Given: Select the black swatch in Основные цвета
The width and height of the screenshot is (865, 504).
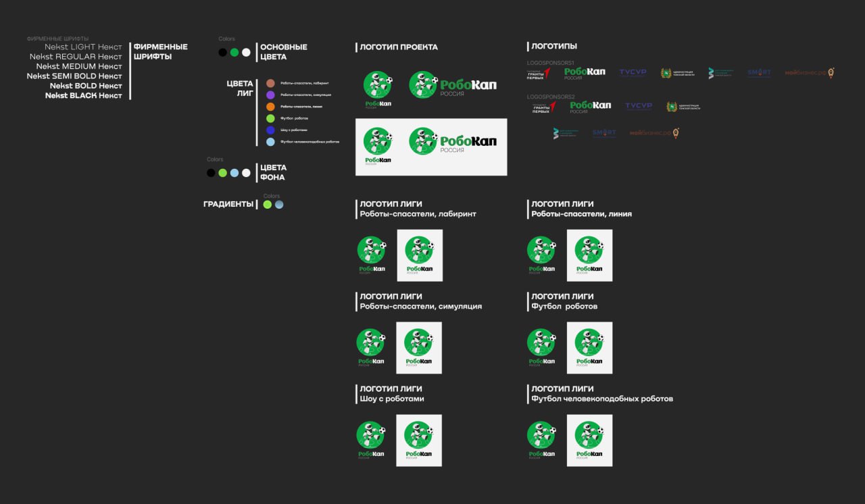Looking at the screenshot, I should [x=222, y=53].
